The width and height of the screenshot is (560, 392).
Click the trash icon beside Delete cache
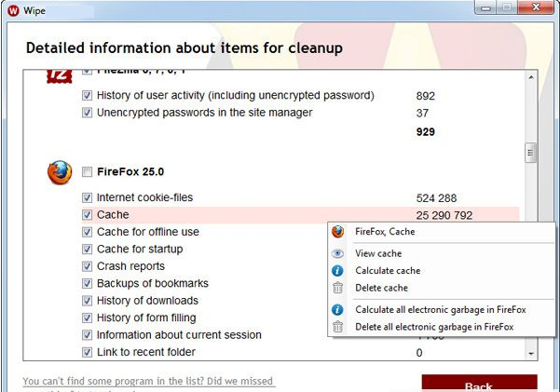(x=337, y=289)
